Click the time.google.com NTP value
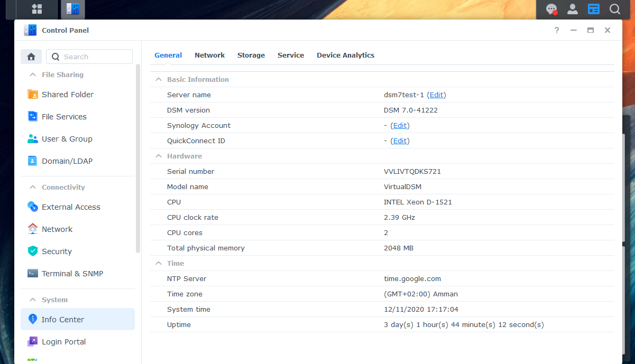 coord(412,278)
